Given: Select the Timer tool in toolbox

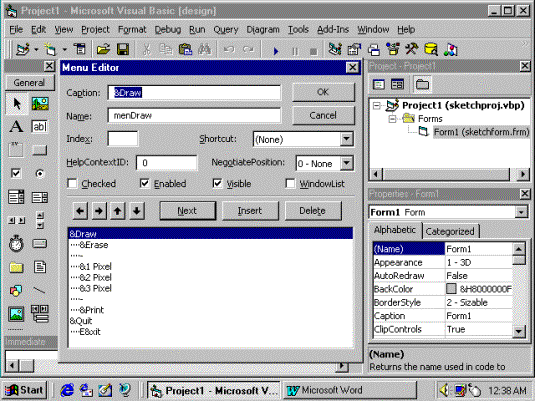Looking at the screenshot, I should click(16, 244).
